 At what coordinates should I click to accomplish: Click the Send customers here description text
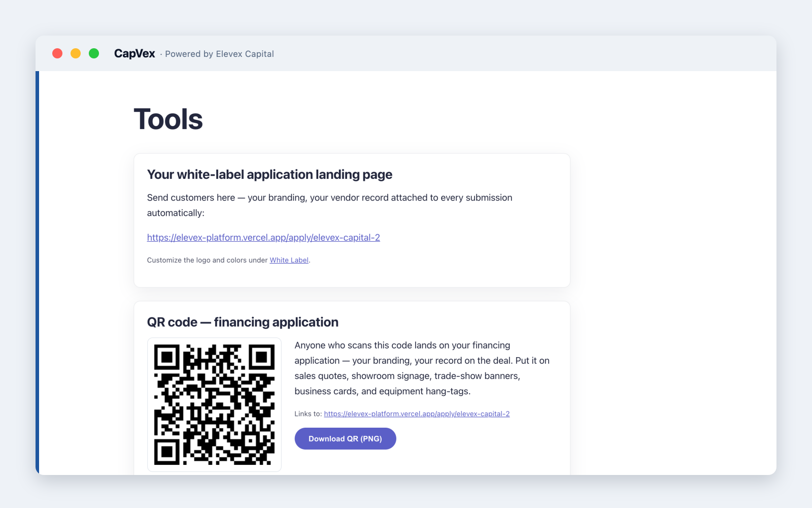pyautogui.click(x=329, y=205)
